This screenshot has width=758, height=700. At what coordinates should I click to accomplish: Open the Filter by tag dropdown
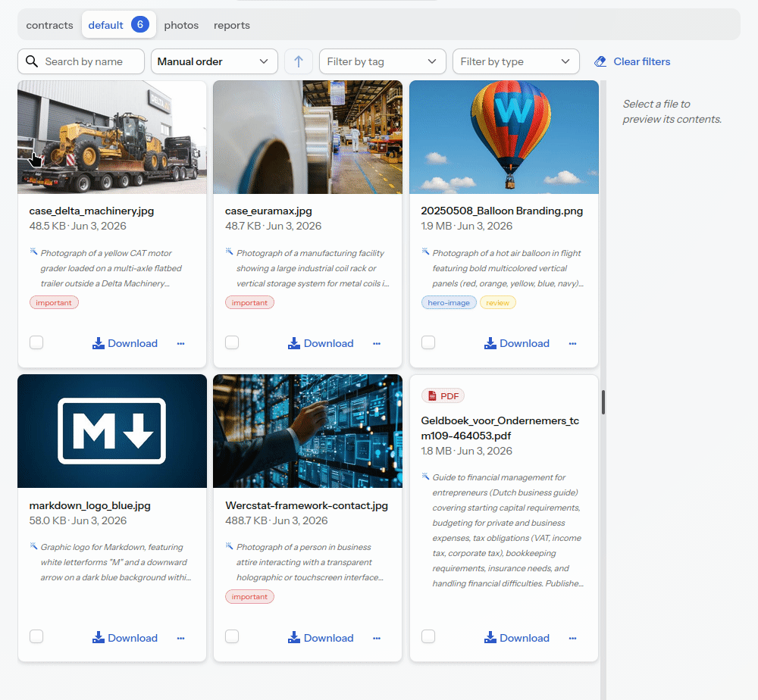[382, 61]
